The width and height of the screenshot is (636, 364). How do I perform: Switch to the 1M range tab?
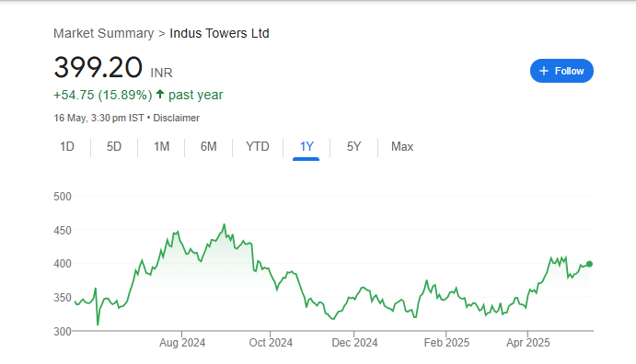[x=161, y=146]
